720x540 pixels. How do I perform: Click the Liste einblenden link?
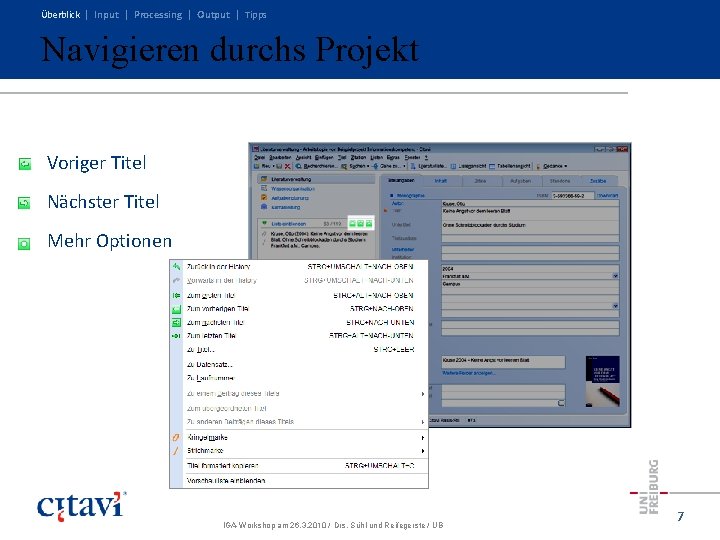point(289,224)
